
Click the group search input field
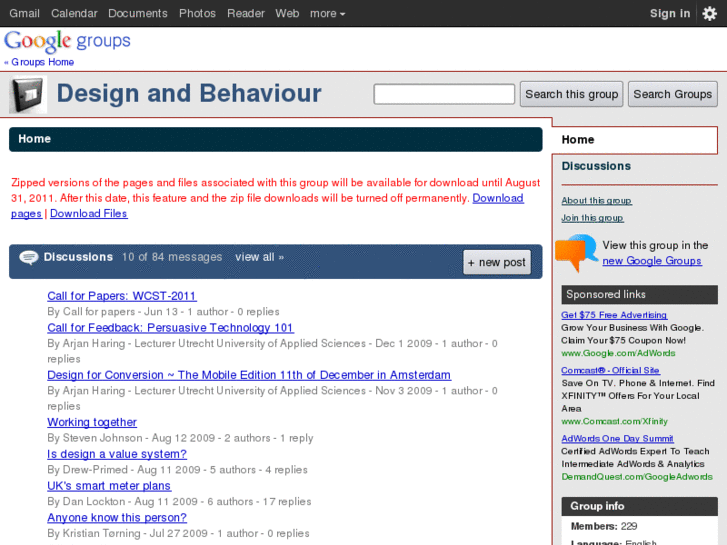click(x=444, y=94)
